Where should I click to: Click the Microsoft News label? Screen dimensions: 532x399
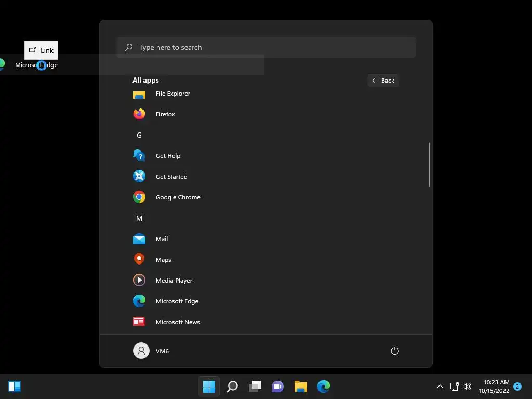point(178,322)
